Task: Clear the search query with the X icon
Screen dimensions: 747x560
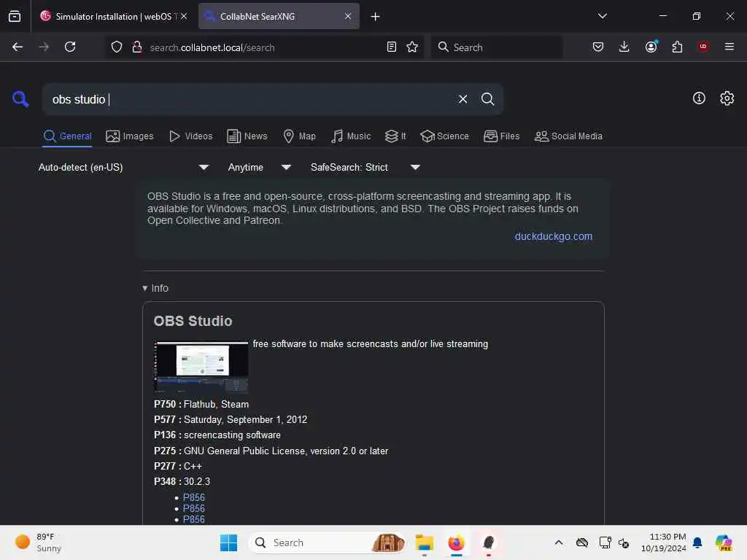Action: point(462,99)
